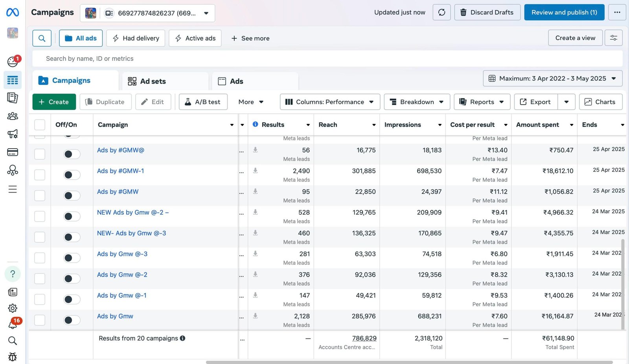Click the Charts button

click(600, 102)
